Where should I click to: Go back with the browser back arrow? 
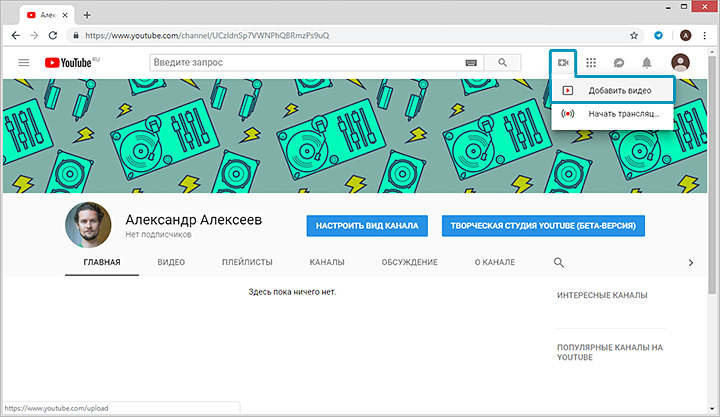click(x=16, y=35)
